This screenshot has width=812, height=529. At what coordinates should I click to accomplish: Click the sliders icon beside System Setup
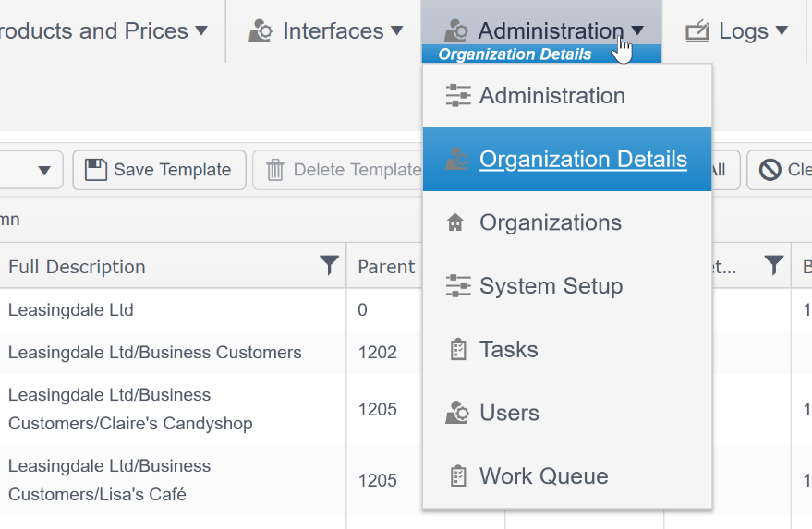point(457,286)
